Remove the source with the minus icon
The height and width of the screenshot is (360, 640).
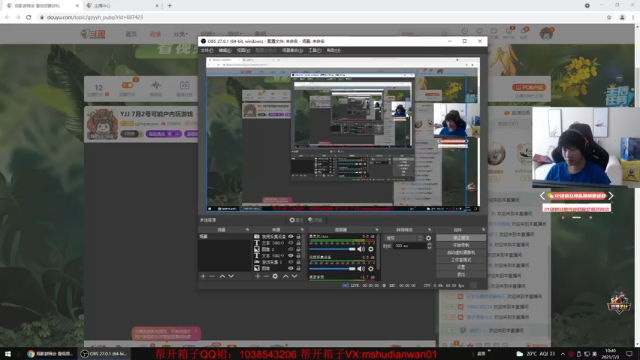pyautogui.click(x=266, y=276)
